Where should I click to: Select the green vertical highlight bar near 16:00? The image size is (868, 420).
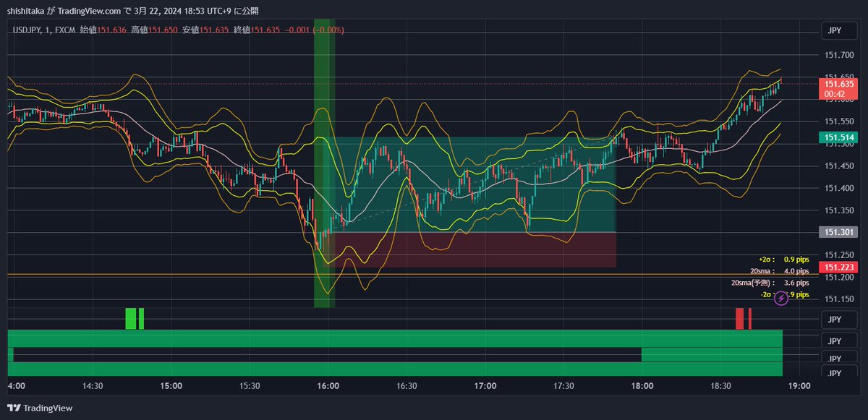(324, 163)
